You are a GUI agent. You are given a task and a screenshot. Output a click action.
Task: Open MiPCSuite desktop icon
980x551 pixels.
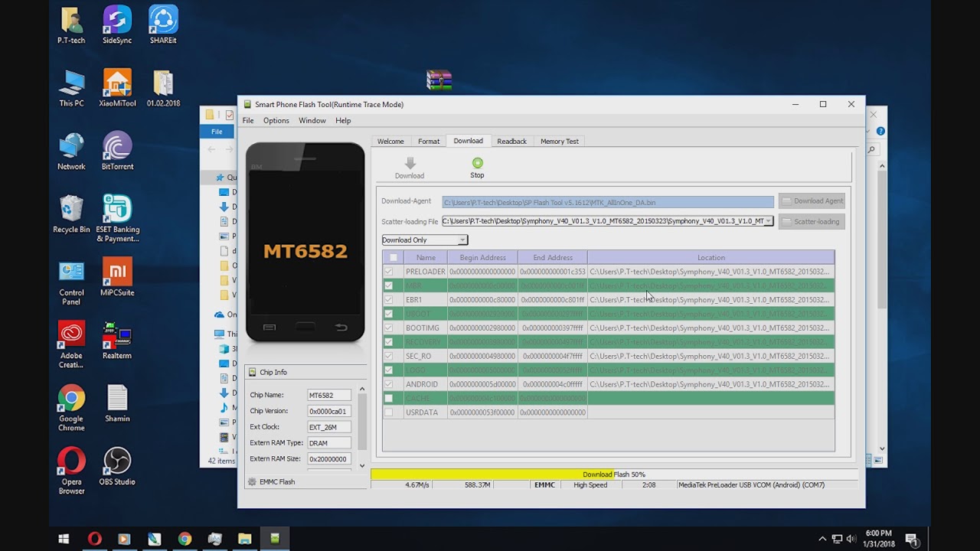117,277
